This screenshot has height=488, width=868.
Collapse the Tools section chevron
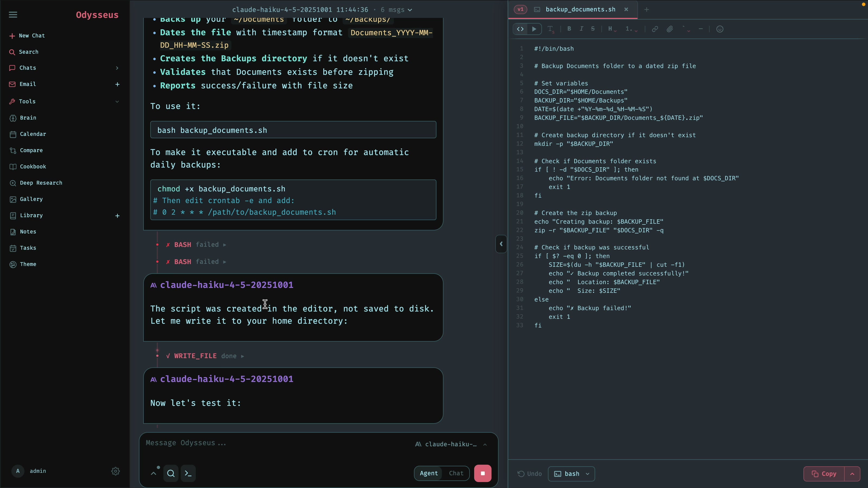pos(117,101)
